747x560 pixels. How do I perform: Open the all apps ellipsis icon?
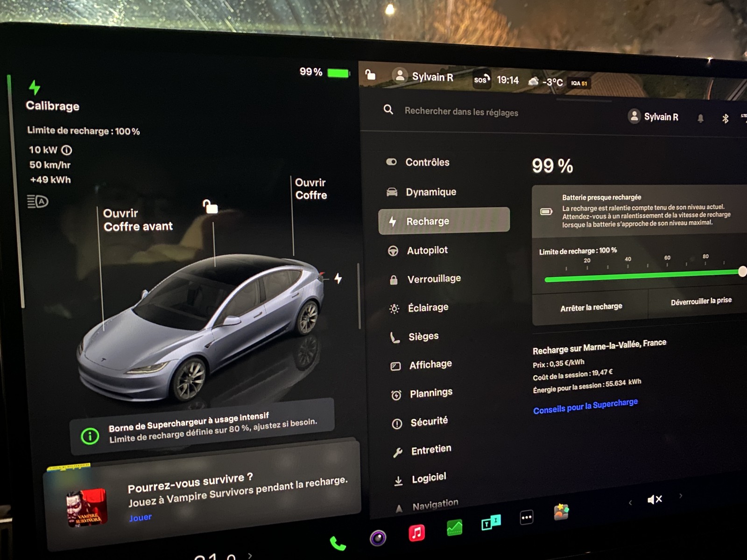coord(526,517)
